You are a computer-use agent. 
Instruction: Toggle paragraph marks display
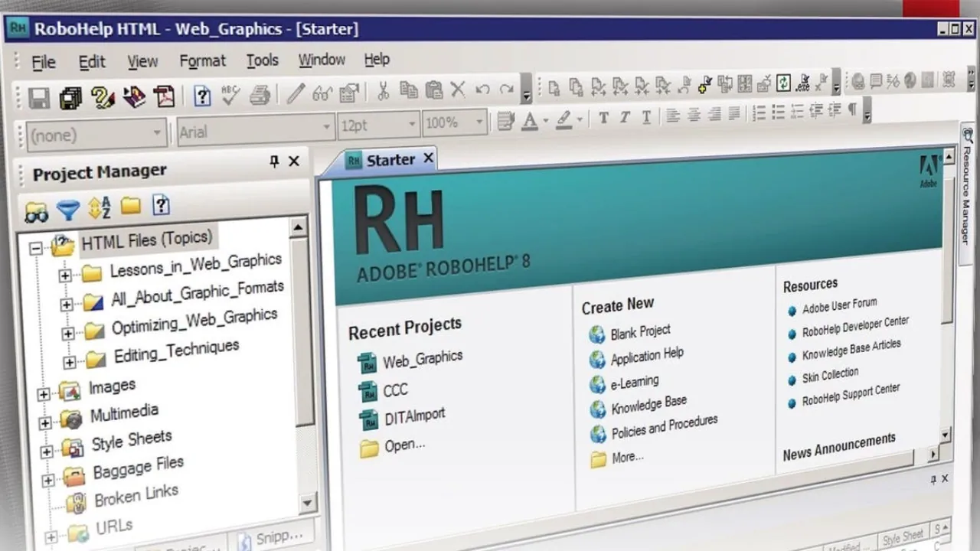(x=853, y=110)
